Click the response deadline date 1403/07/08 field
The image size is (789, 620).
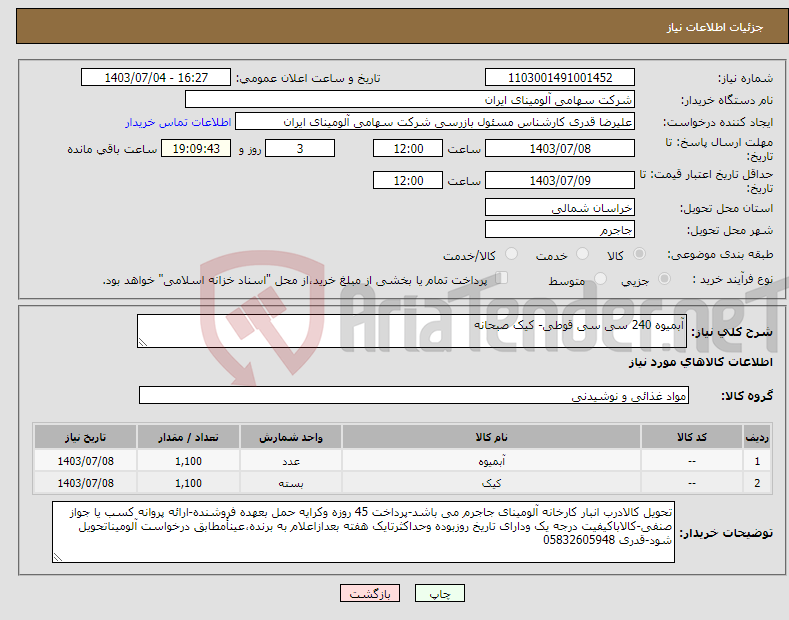click(560, 148)
